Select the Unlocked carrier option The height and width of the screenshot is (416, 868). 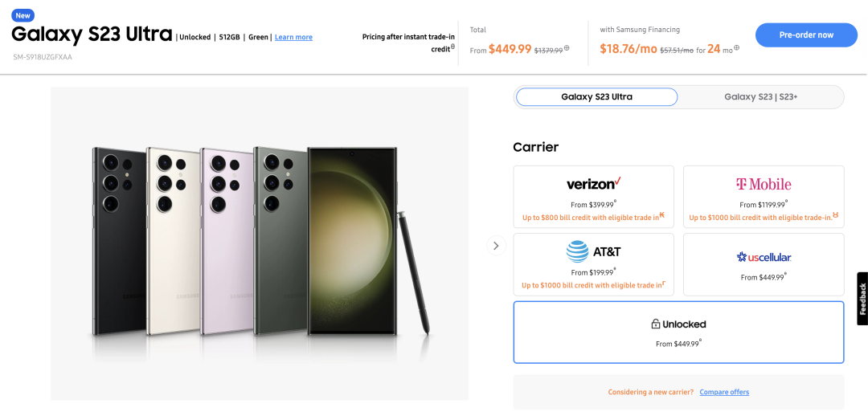[x=678, y=332]
